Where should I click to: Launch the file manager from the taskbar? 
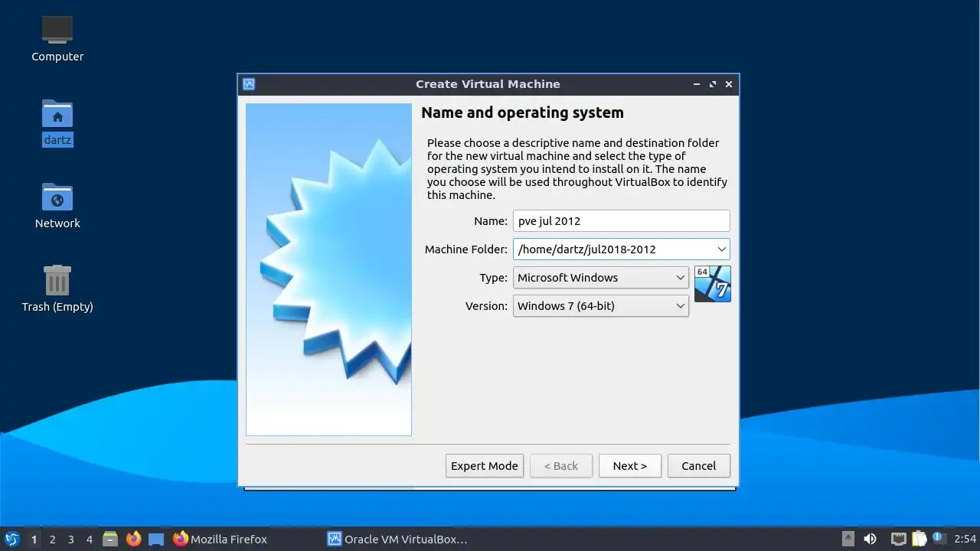click(x=110, y=539)
